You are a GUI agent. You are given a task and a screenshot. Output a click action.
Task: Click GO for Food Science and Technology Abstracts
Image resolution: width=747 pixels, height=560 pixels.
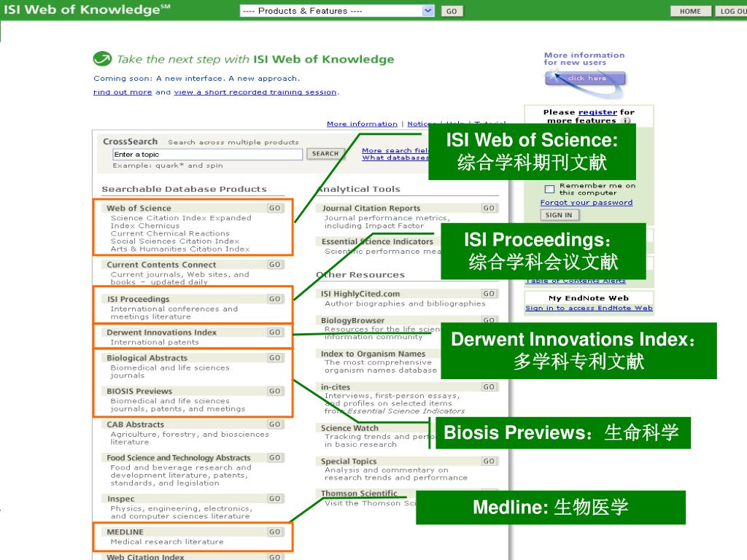(275, 458)
